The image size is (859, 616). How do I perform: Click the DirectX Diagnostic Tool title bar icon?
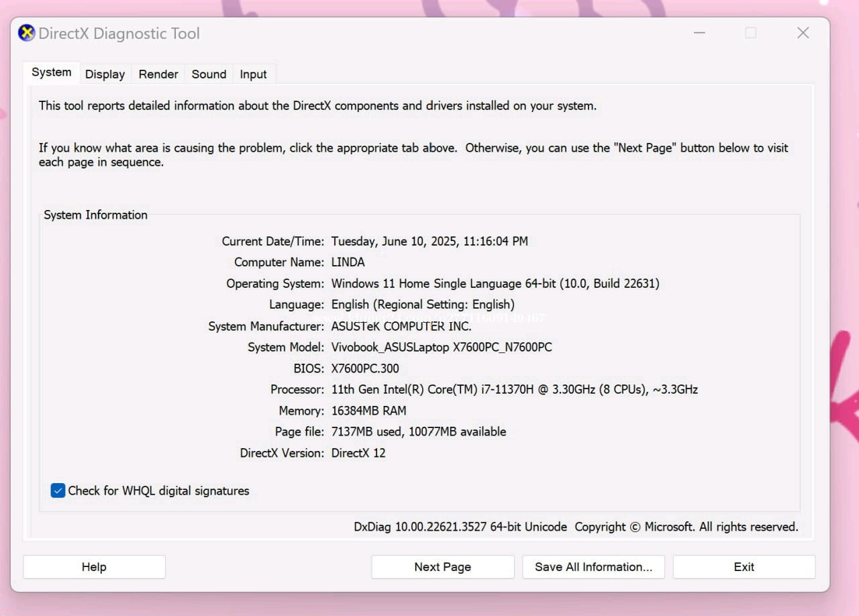click(x=26, y=33)
